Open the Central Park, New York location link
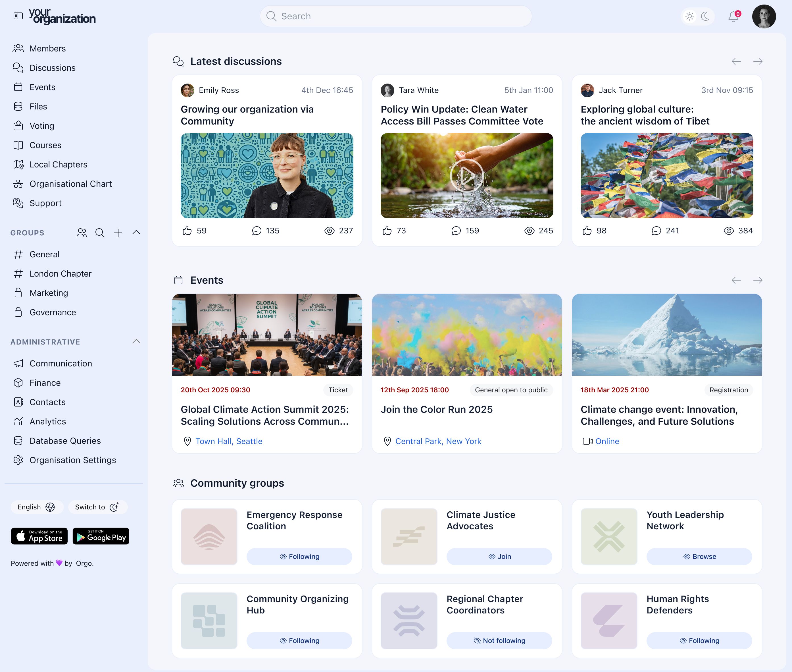Image resolution: width=792 pixels, height=672 pixels. (438, 441)
